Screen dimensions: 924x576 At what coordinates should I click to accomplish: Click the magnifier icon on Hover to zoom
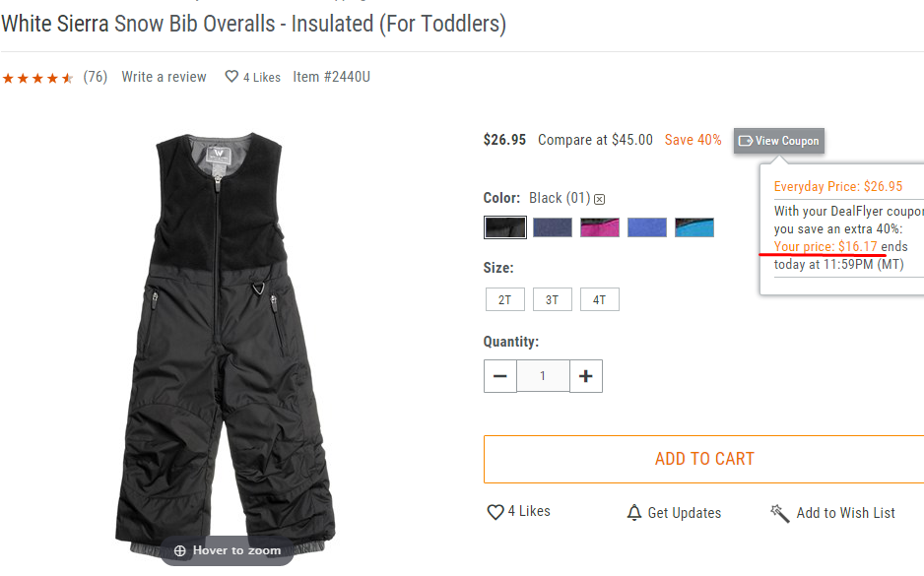180,550
